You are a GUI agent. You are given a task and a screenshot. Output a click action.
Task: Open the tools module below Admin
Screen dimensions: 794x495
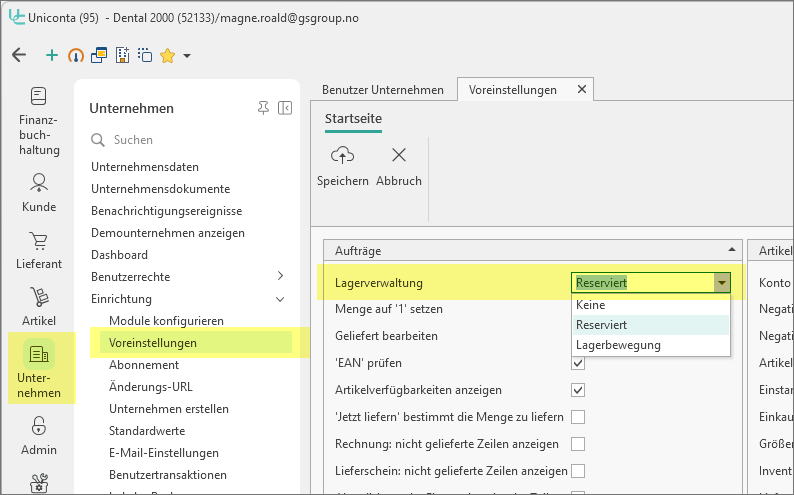click(x=39, y=483)
